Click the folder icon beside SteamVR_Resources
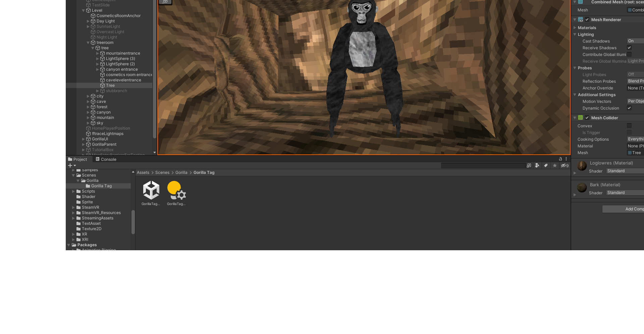 (x=78, y=213)
